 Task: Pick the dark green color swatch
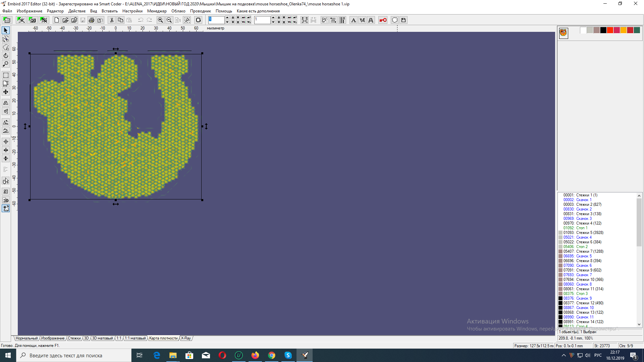(x=637, y=30)
